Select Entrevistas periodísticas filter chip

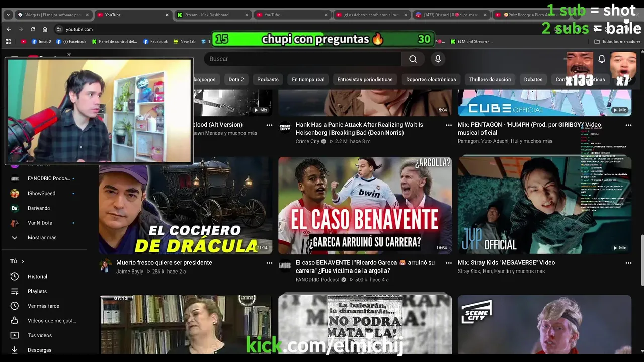(x=365, y=79)
